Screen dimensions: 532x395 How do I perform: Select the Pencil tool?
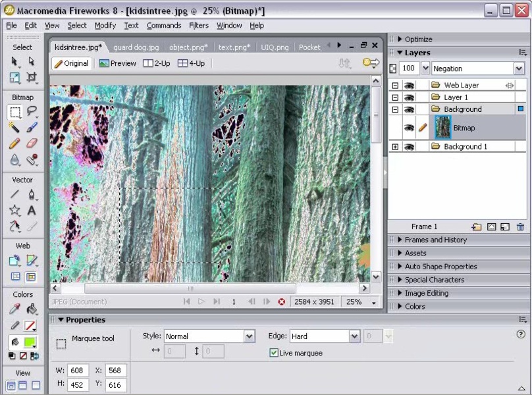coord(14,144)
